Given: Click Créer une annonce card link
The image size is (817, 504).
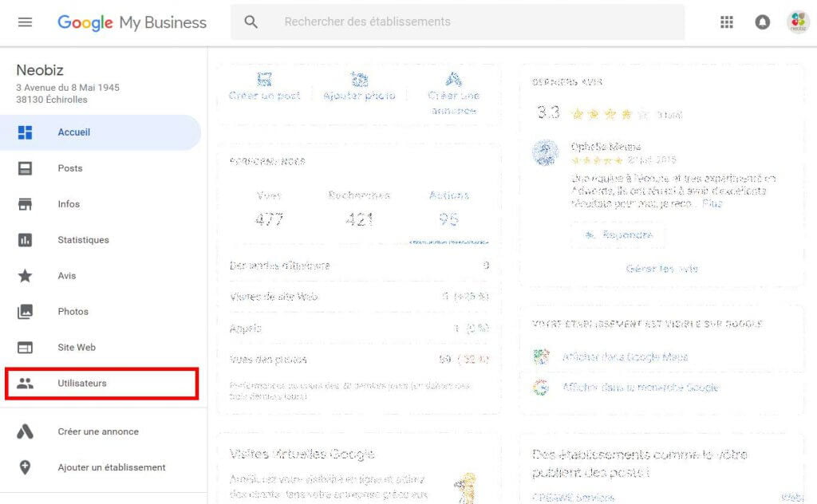Looking at the screenshot, I should (x=453, y=103).
